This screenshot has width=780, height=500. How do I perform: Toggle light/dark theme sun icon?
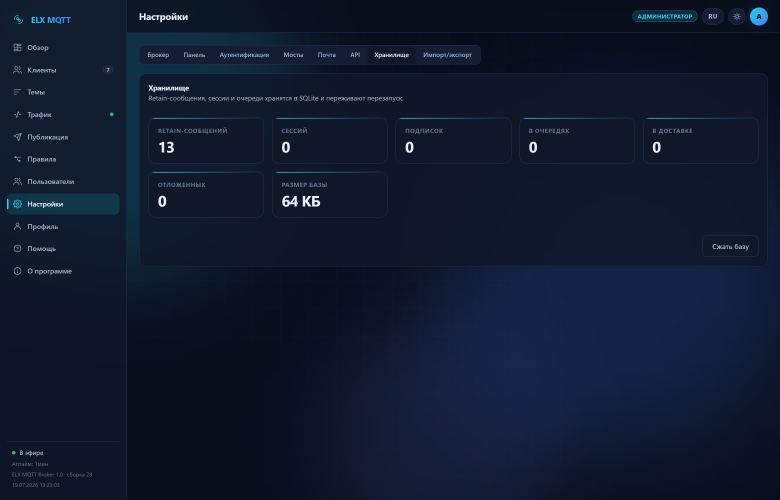click(x=737, y=16)
